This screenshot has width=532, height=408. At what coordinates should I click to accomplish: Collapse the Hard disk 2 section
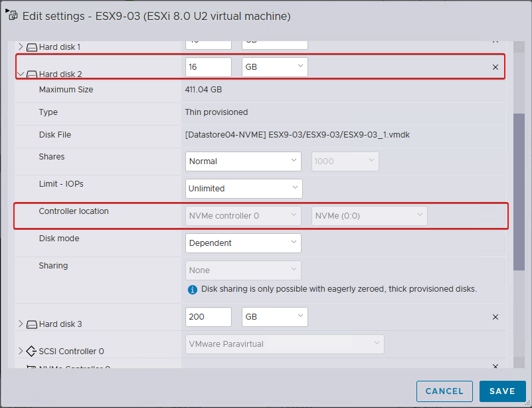pyautogui.click(x=20, y=74)
